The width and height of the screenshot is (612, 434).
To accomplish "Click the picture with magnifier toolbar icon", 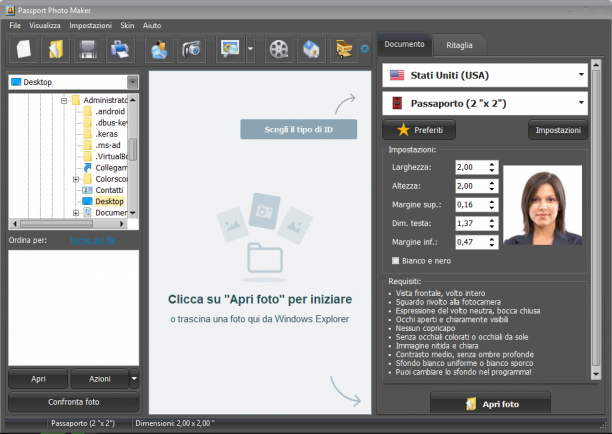I will tap(230, 49).
